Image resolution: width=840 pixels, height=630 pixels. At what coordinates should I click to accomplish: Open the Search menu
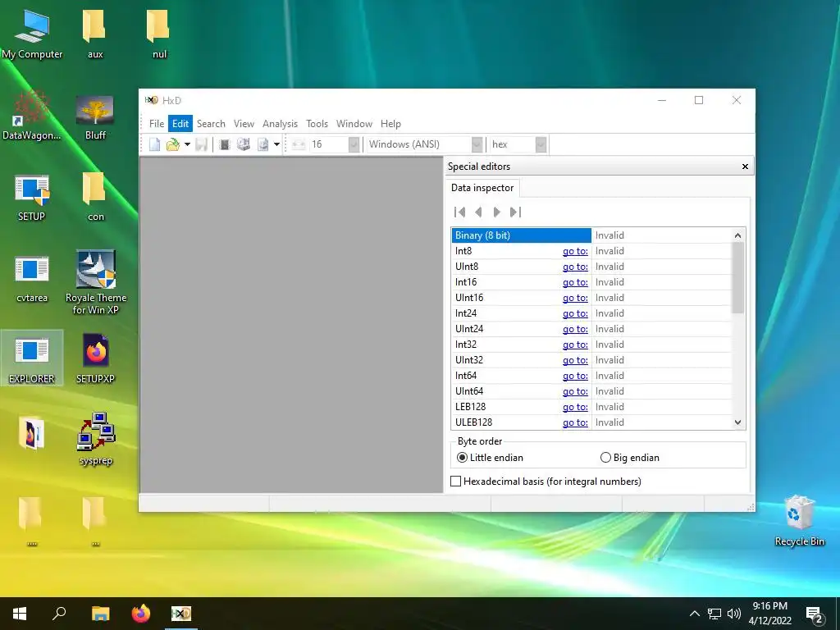click(x=211, y=124)
